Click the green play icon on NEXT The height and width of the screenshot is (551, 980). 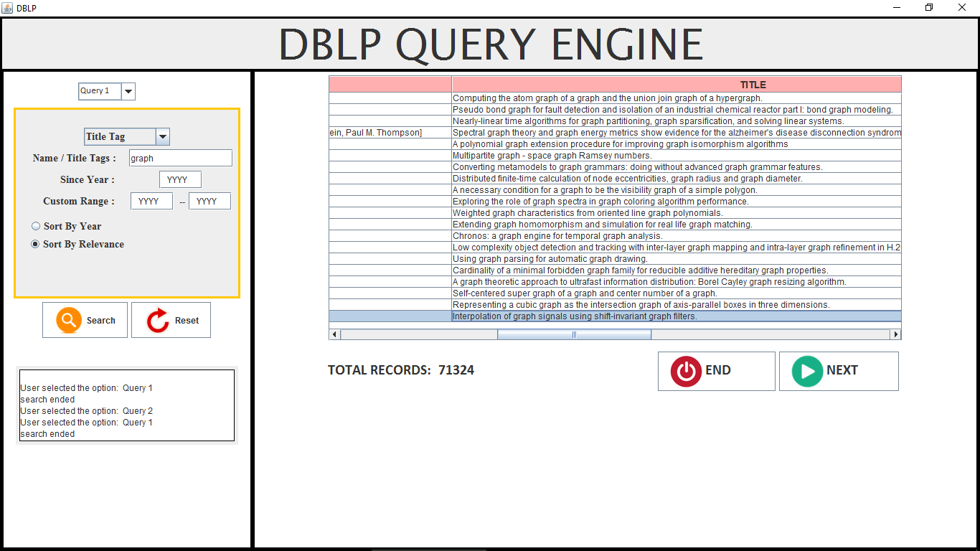pos(807,371)
